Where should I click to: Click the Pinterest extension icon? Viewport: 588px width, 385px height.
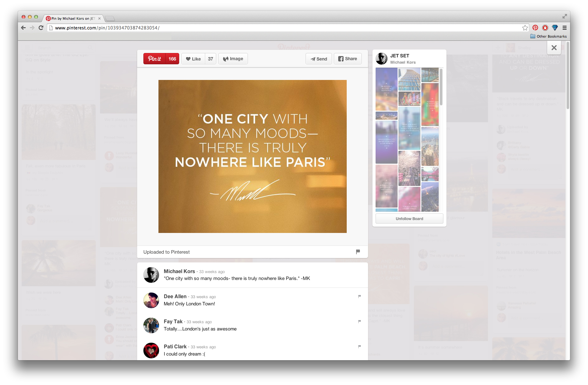(535, 28)
